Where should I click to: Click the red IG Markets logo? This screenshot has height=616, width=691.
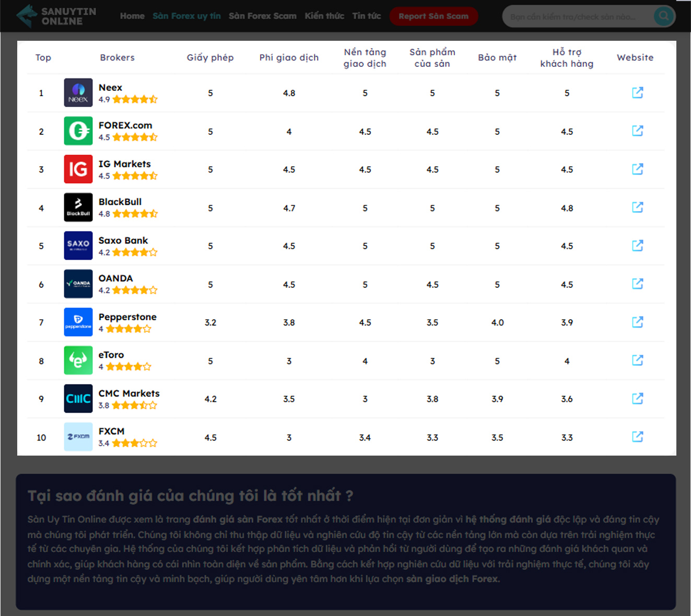[x=78, y=169]
